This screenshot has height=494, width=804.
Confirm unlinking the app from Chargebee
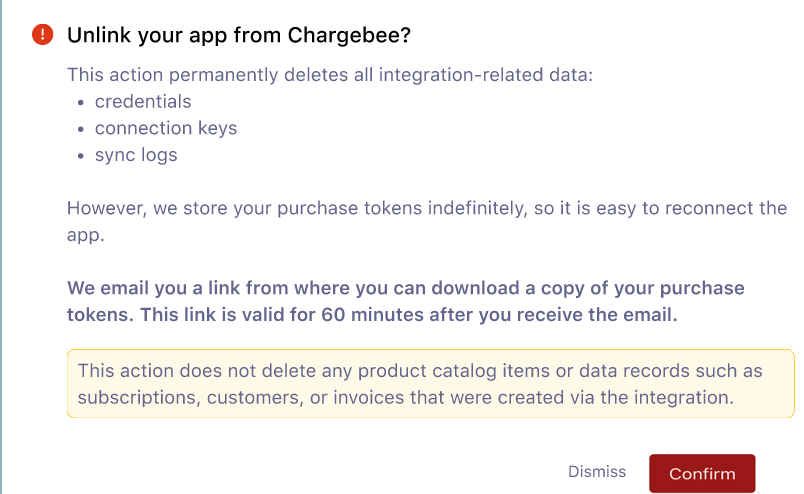click(x=702, y=473)
